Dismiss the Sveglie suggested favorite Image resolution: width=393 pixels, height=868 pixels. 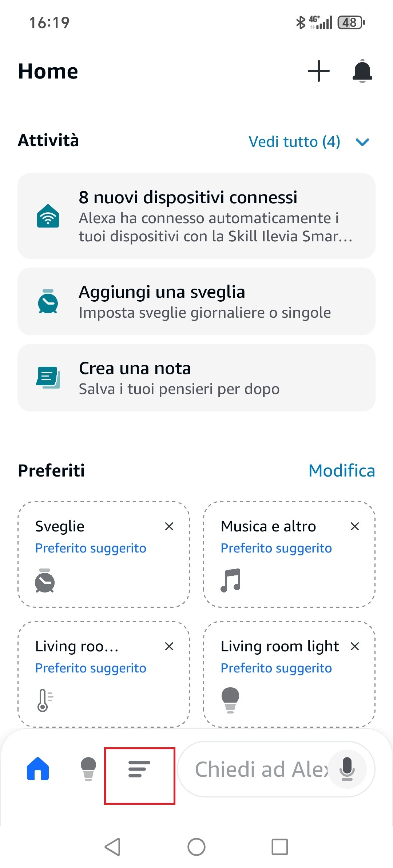click(x=169, y=526)
